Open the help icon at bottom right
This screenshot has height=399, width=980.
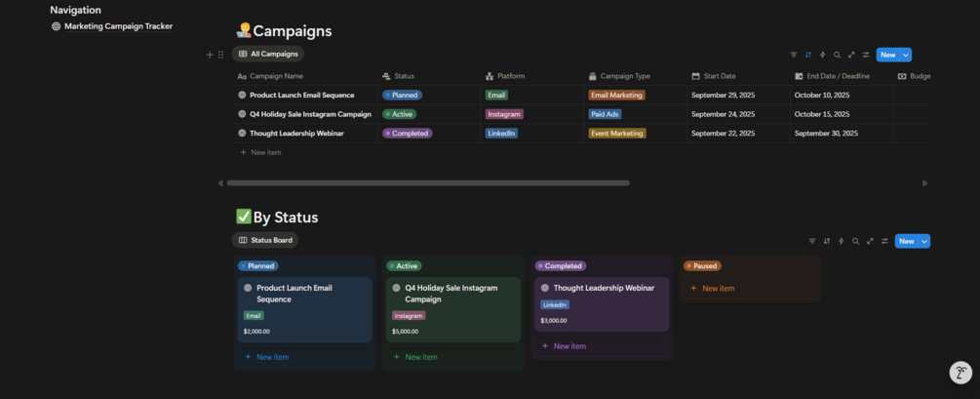(960, 372)
